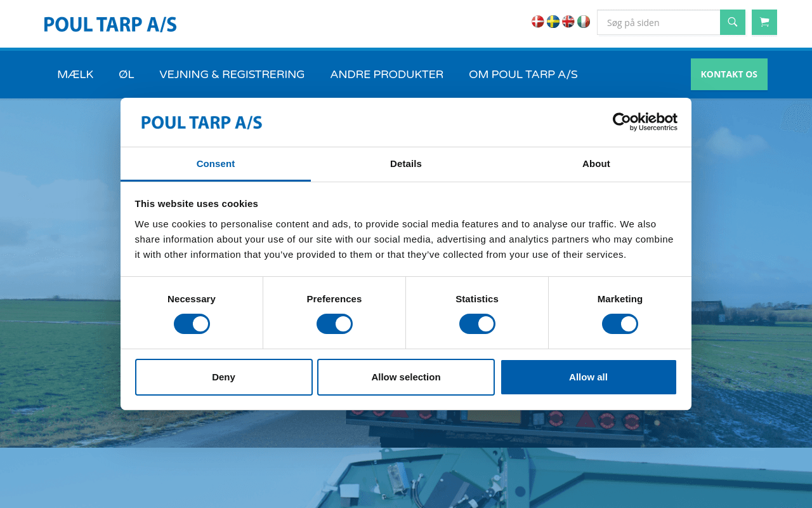Open the Cookiebot by Usercentrics logo link

coord(645,122)
